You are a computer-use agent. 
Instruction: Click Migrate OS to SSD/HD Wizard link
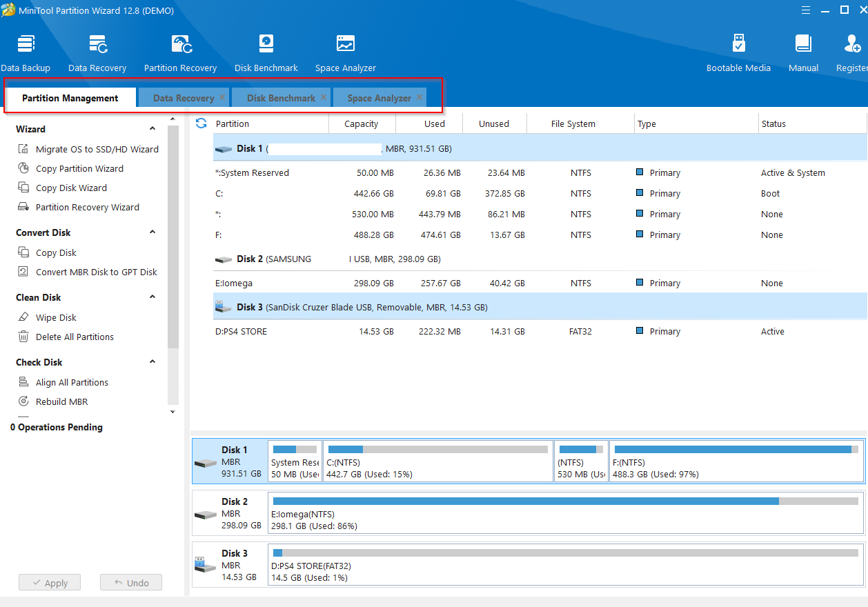pyautogui.click(x=97, y=149)
